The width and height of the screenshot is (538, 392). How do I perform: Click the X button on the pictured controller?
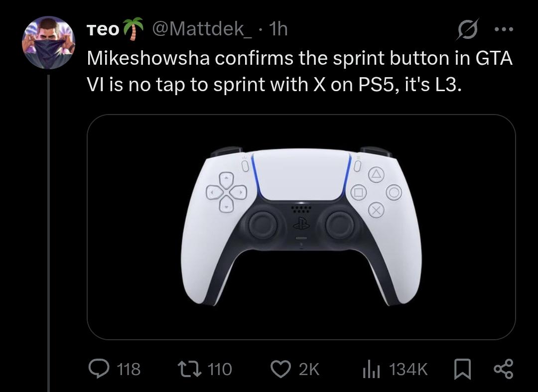376,210
